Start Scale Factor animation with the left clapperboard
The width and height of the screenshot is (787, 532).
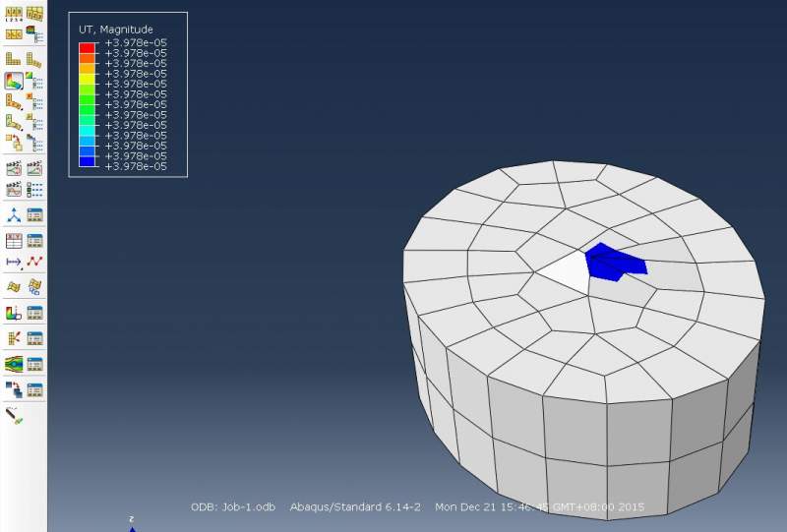(14, 168)
